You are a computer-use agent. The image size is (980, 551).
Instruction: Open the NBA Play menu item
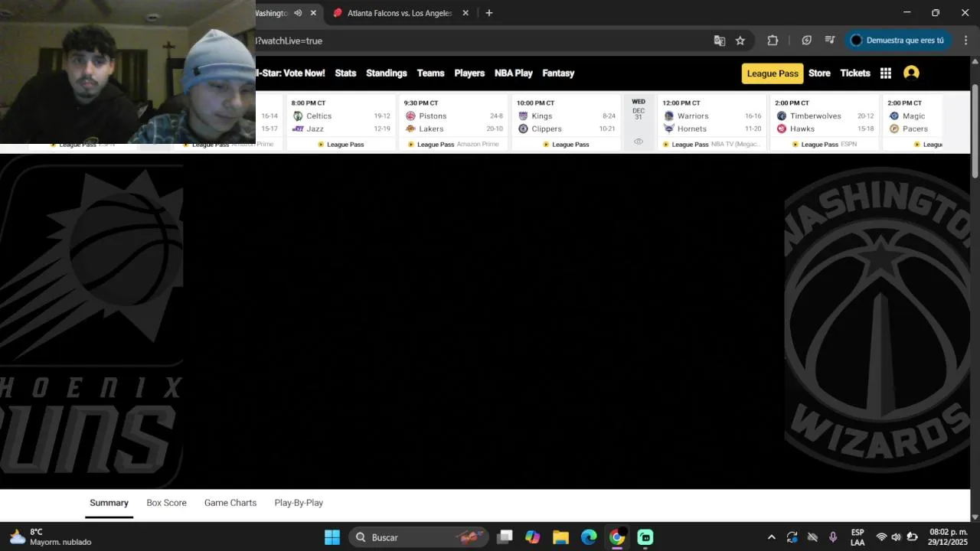(514, 73)
